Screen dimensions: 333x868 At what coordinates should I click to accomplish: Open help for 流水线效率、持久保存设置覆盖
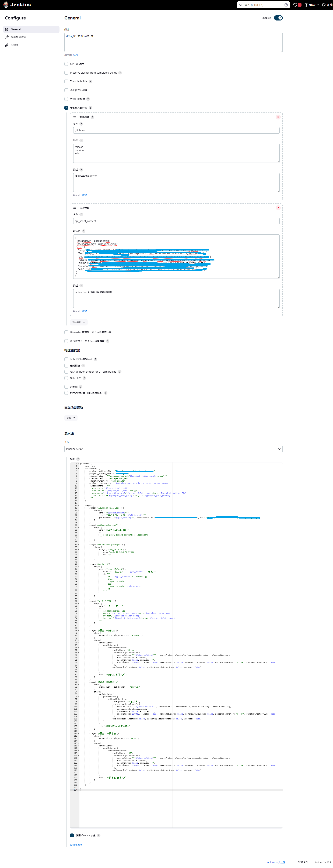click(108, 341)
